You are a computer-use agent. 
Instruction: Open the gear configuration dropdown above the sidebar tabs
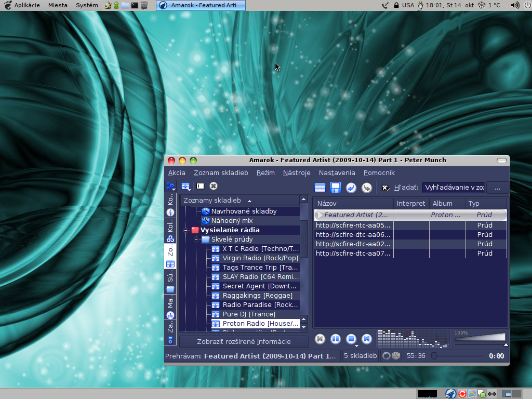tap(170, 186)
